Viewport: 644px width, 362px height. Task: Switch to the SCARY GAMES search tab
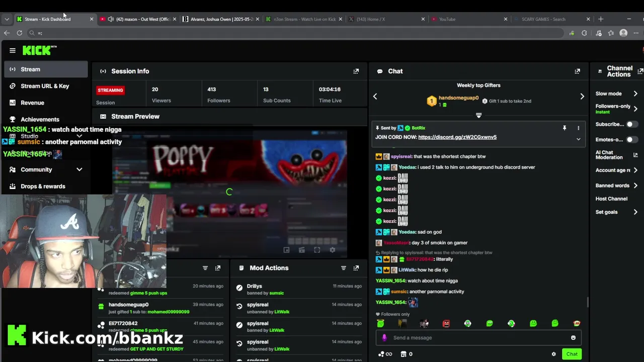pyautogui.click(x=551, y=19)
